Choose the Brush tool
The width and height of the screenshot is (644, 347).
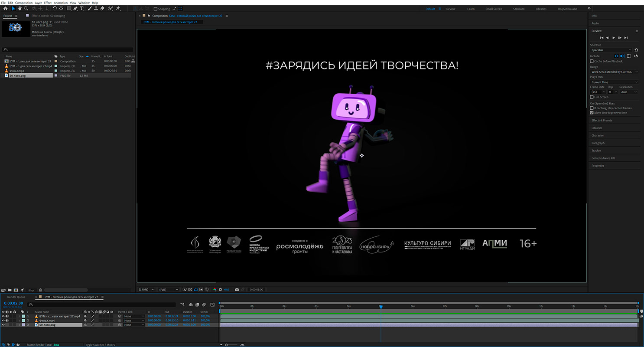coord(89,8)
